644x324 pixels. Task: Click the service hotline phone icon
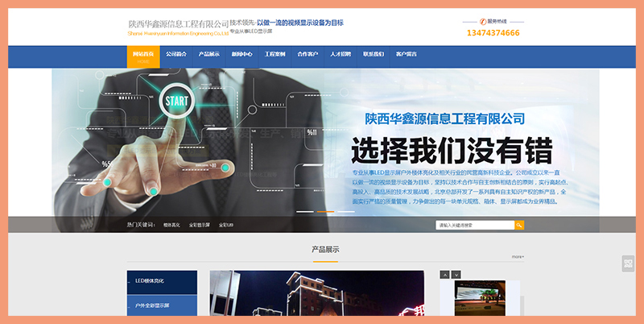[483, 22]
